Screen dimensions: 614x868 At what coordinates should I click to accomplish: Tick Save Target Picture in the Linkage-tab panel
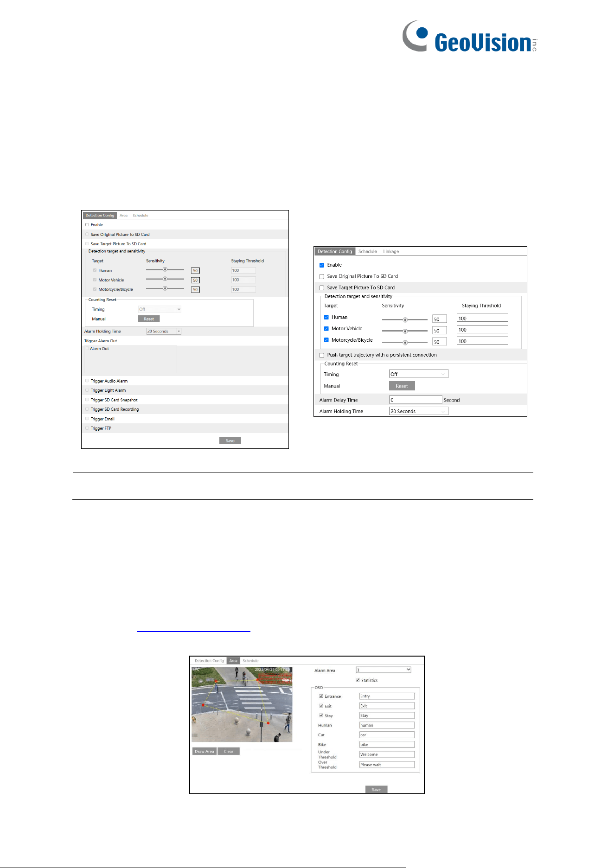tap(322, 288)
